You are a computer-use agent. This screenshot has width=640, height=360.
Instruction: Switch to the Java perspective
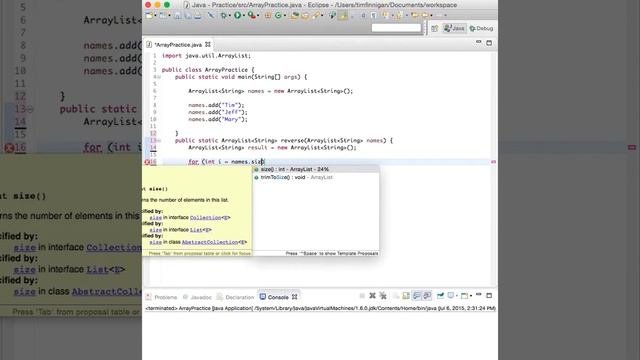[454, 28]
